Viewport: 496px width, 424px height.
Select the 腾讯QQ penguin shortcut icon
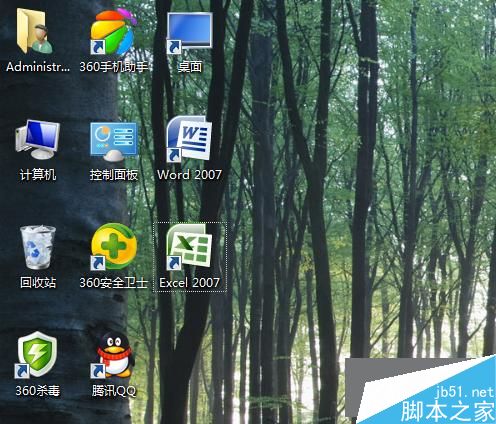113,355
